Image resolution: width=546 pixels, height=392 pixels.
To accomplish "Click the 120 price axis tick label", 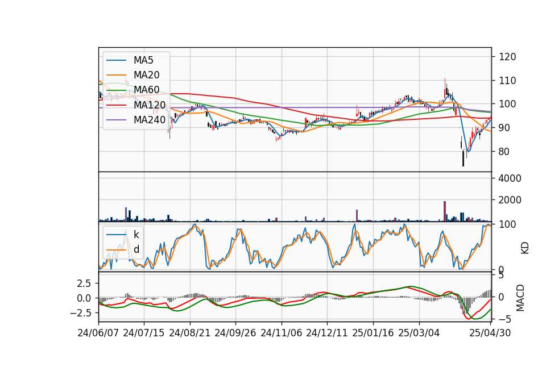I will coord(507,57).
